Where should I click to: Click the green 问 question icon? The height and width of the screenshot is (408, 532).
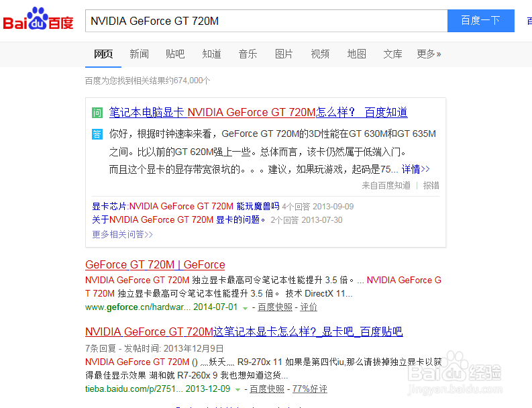[97, 113]
